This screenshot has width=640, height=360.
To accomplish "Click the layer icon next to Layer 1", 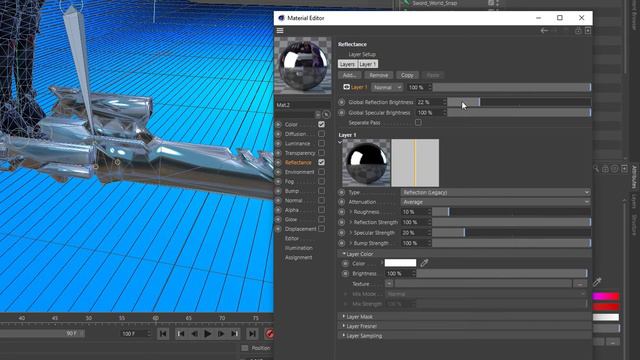I will tap(347, 87).
